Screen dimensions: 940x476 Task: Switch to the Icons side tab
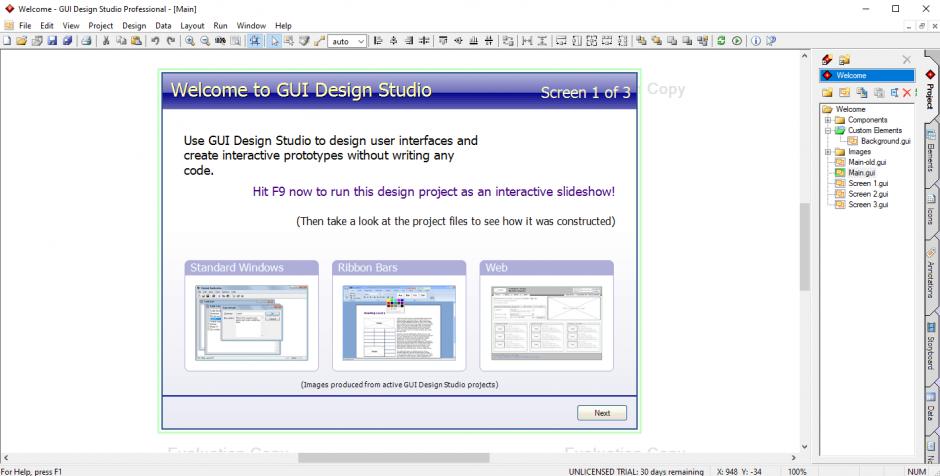[x=931, y=210]
